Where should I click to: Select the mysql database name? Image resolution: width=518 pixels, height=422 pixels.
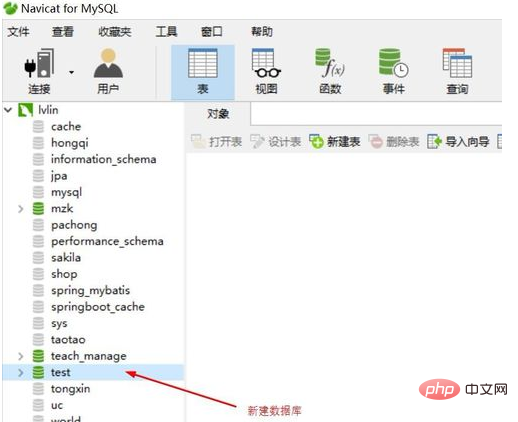coord(66,193)
